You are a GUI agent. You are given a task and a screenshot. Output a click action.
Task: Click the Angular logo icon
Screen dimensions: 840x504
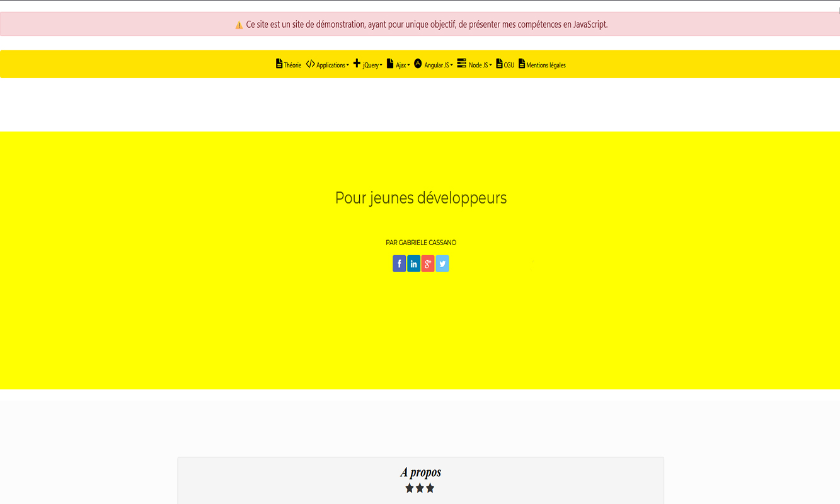click(418, 64)
